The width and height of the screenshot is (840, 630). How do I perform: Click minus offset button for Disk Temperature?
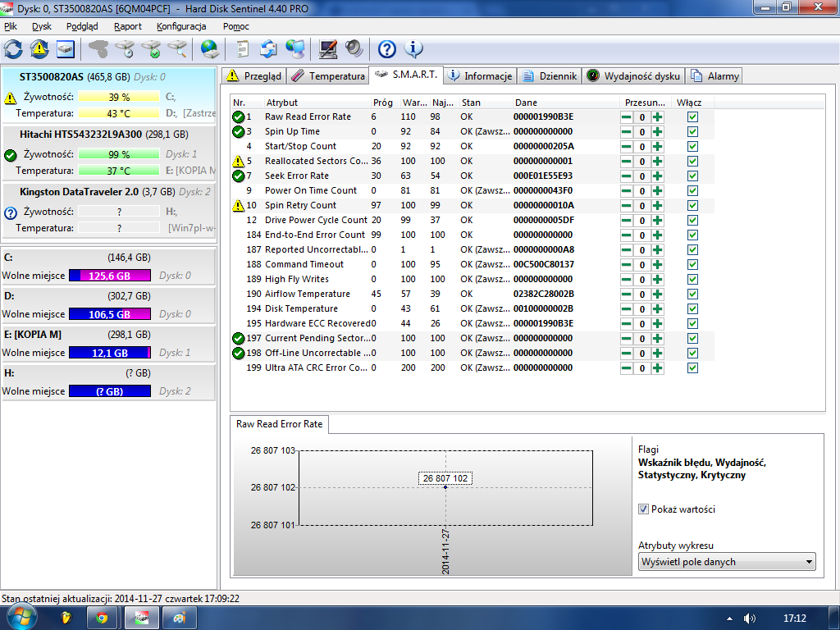click(x=626, y=309)
